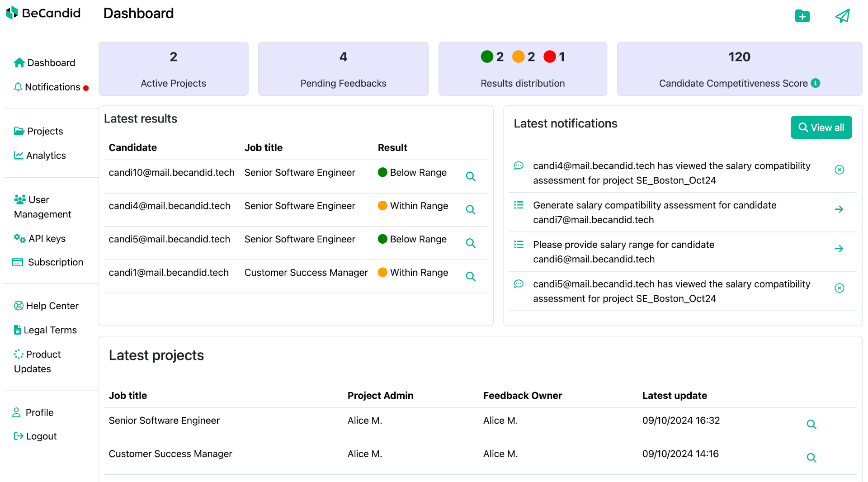
Task: Click Customer Success Manager in Latest results
Action: [306, 272]
